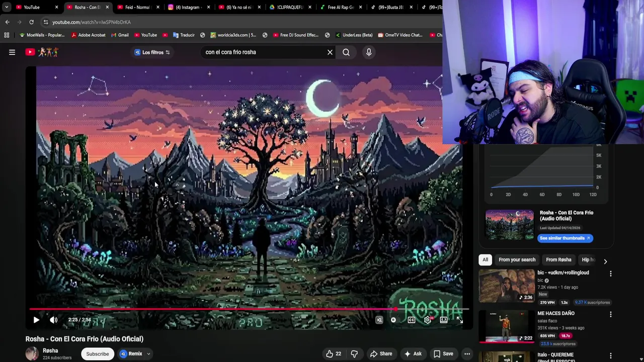Screen dimensions: 644x362
Task: Reload the current page
Action: click(x=31, y=22)
